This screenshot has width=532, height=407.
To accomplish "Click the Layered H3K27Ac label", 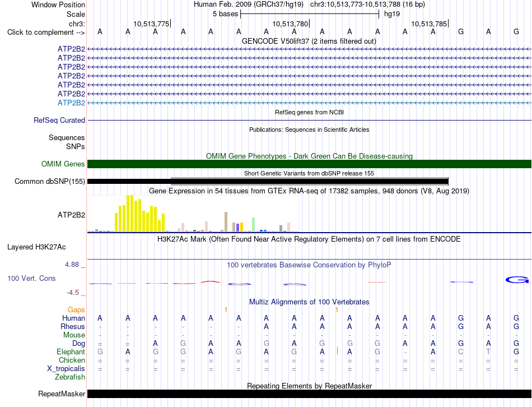I will tap(36, 247).
